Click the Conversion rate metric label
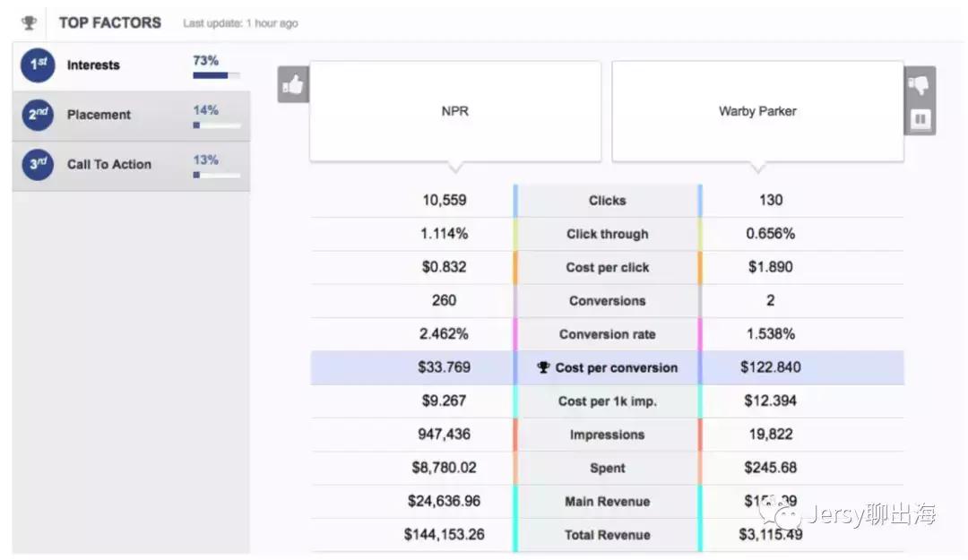968x560 pixels. point(608,334)
